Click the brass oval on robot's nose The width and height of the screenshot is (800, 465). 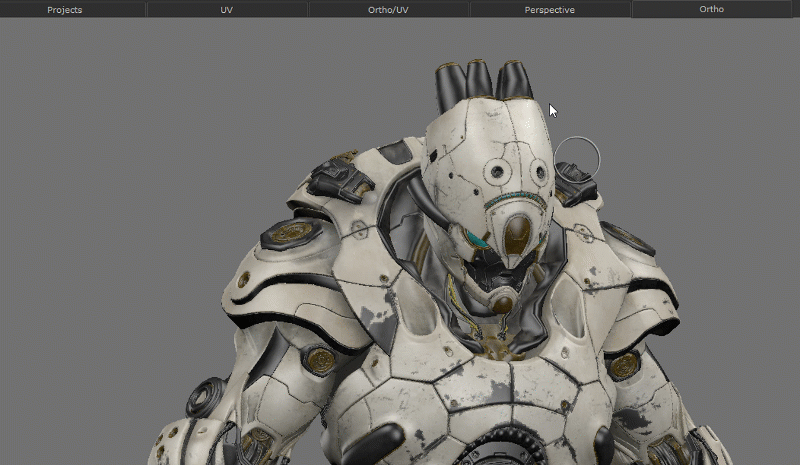coord(517,234)
